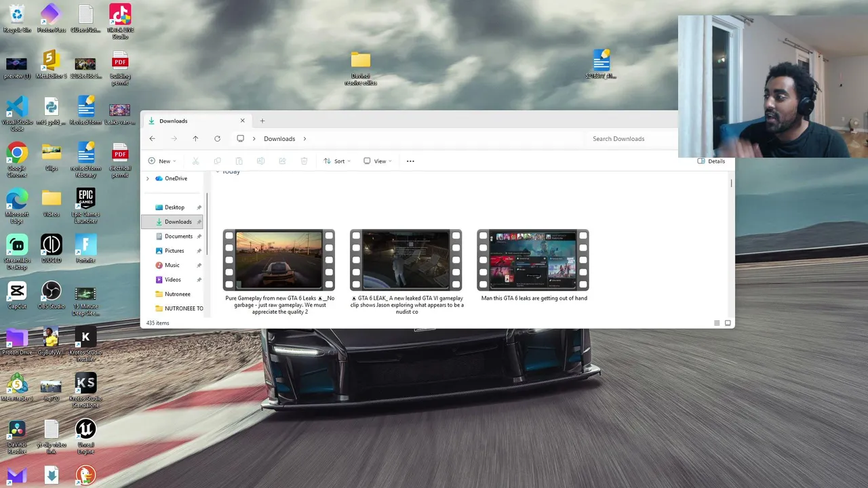The image size is (868, 488).
Task: Open the DuckDuckGo browser shortcut
Action: click(85, 476)
